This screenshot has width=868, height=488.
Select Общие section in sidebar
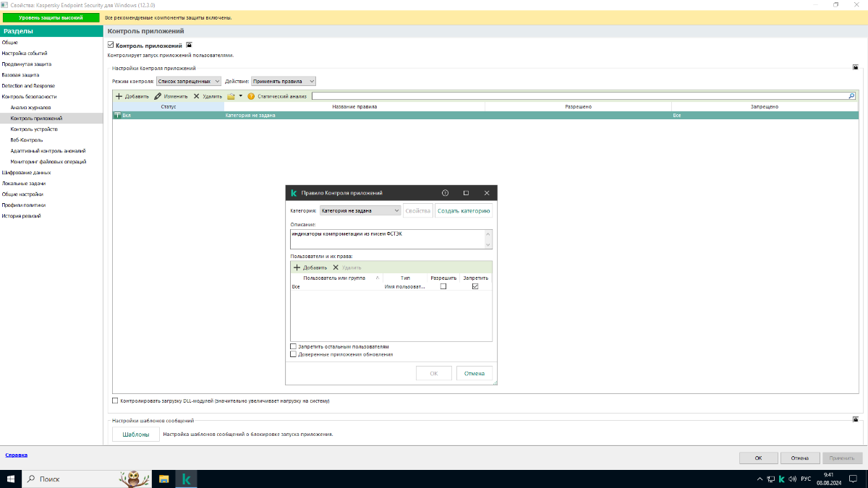(9, 42)
